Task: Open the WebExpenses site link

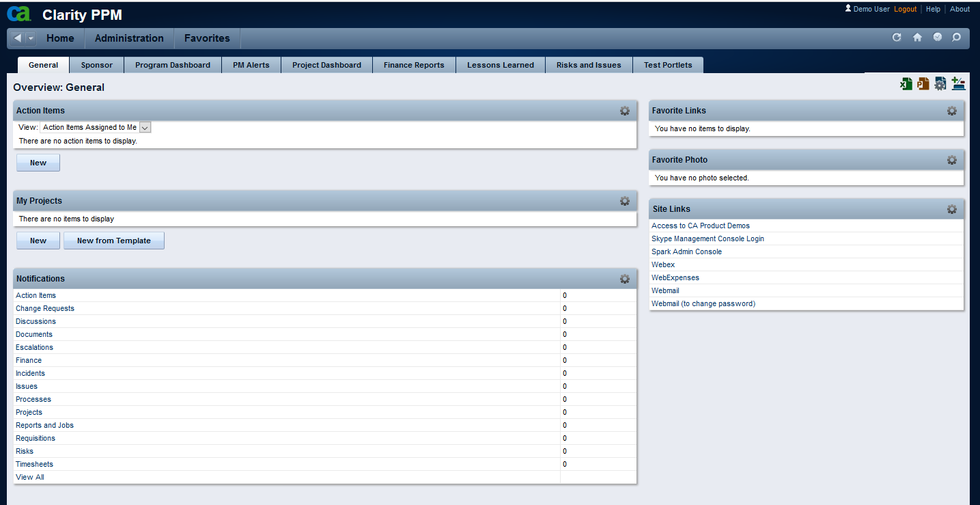Action: click(x=675, y=277)
